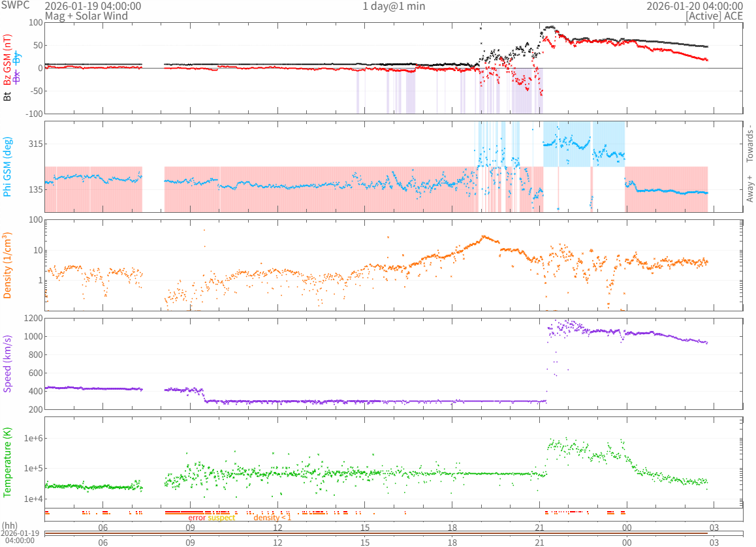Viewport: 756px width, 547px height.
Task: Click the orange 'density < 1' flag legend
Action: 272,518
